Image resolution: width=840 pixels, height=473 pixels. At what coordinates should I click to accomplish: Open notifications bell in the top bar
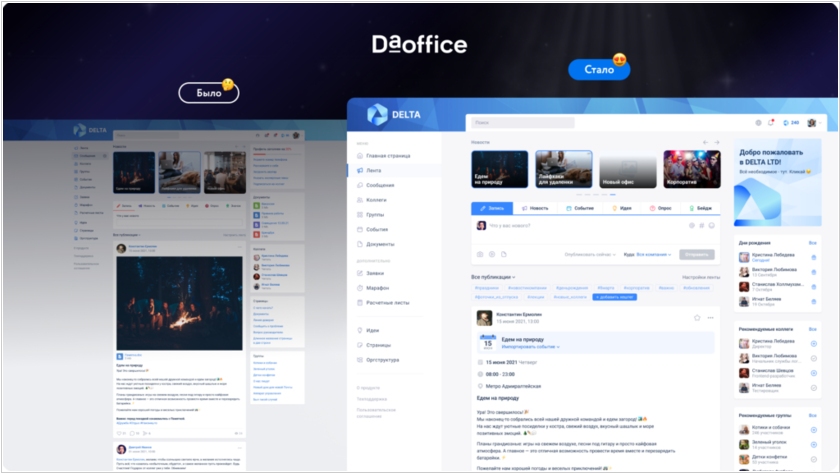coord(771,123)
